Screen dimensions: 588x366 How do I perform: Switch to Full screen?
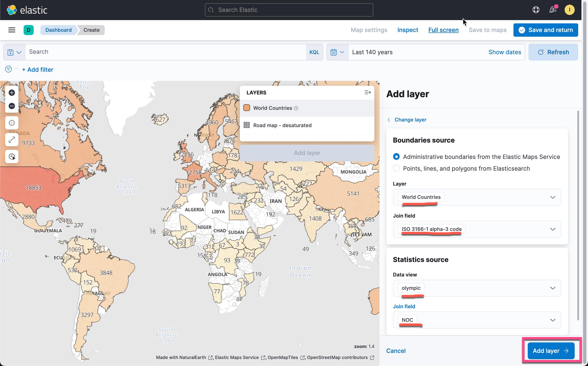[443, 30]
